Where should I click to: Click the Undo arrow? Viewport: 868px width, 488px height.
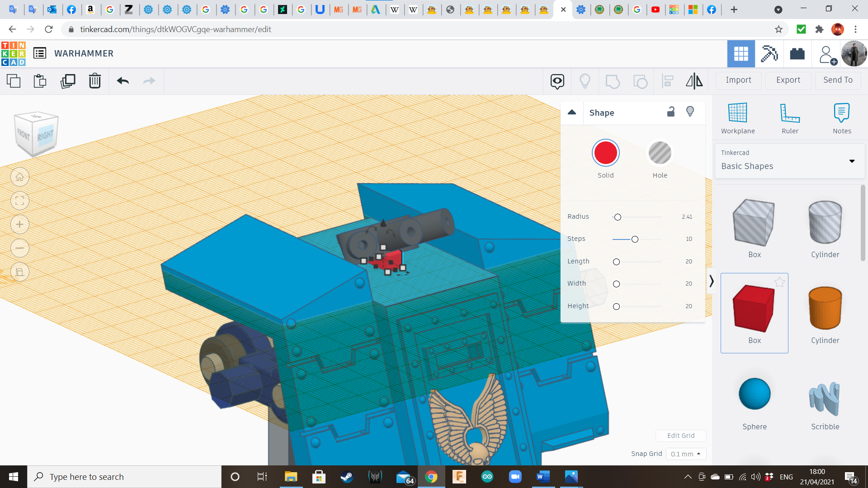[x=123, y=81]
